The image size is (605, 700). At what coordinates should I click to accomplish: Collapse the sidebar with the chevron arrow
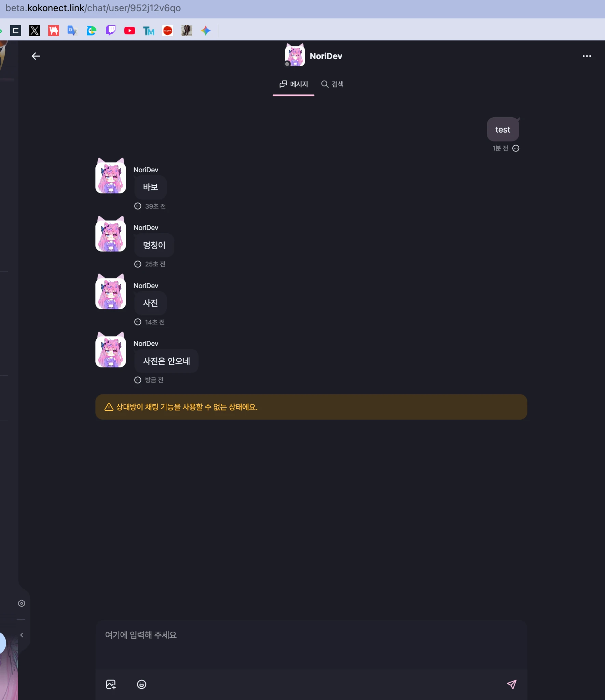pyautogui.click(x=22, y=635)
